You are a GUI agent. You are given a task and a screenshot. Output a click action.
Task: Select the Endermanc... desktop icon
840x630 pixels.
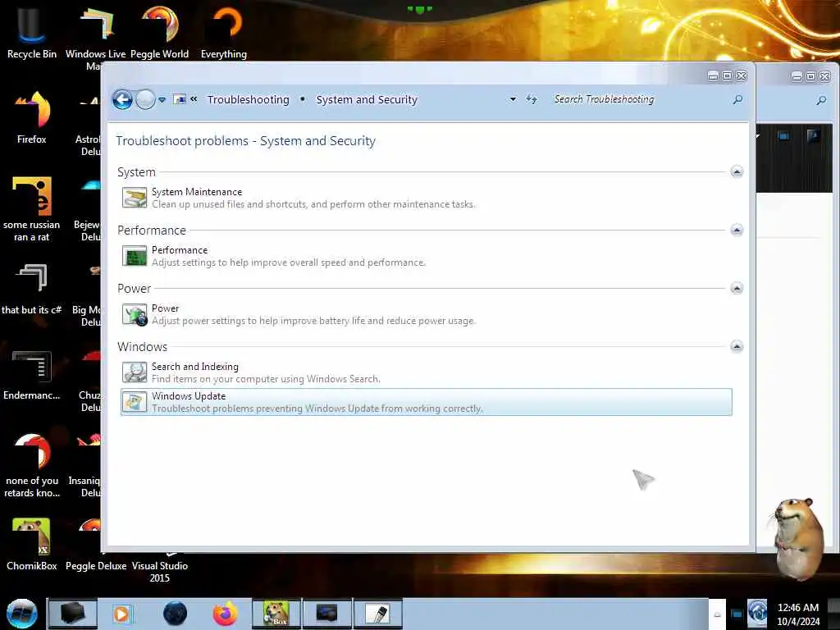[32, 375]
